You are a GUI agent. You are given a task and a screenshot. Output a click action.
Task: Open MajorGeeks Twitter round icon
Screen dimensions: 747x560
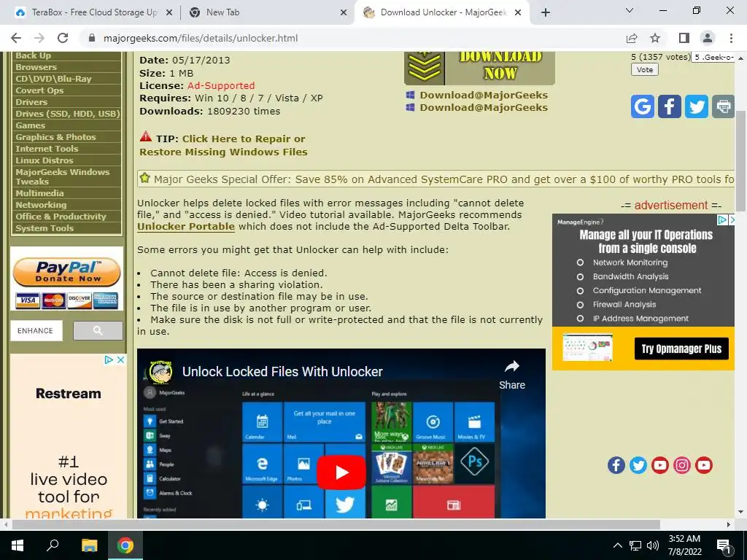tap(638, 464)
